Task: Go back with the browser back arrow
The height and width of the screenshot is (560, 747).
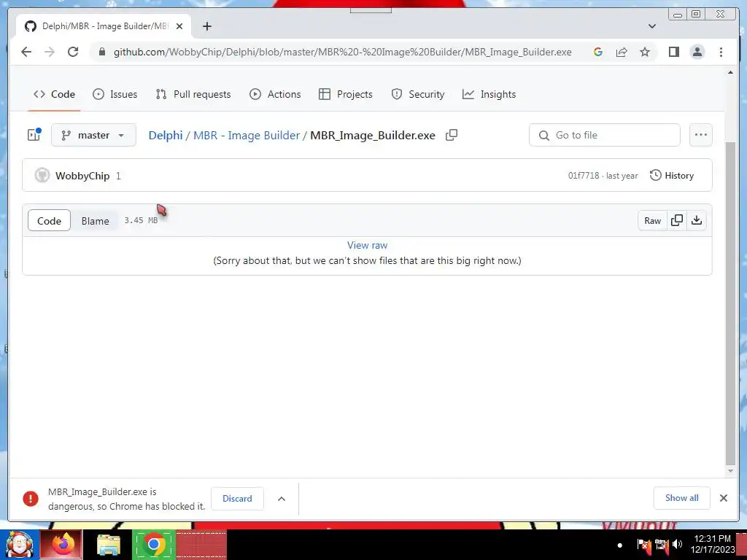Action: [26, 52]
